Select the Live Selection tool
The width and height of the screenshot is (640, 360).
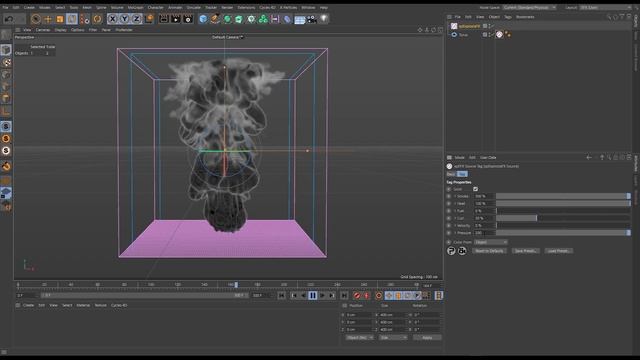click(36, 19)
